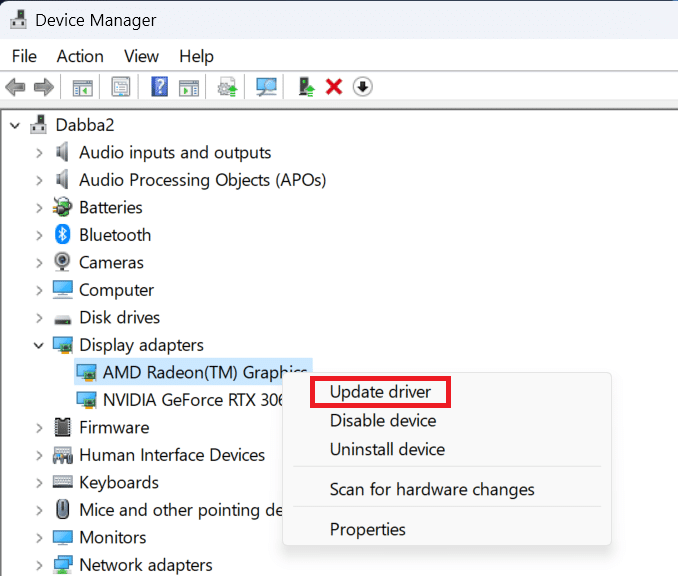The width and height of the screenshot is (678, 576).
Task: Expand the Disk drives category
Action: pos(39,318)
